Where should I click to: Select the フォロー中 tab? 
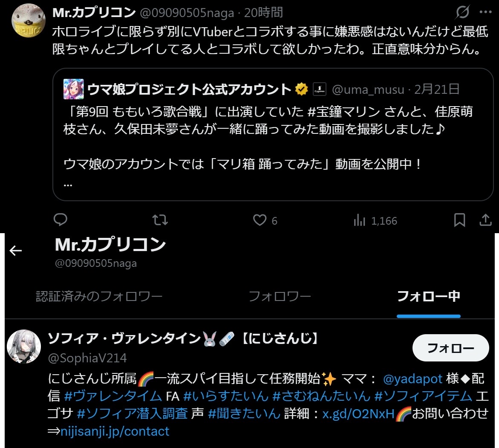point(429,296)
